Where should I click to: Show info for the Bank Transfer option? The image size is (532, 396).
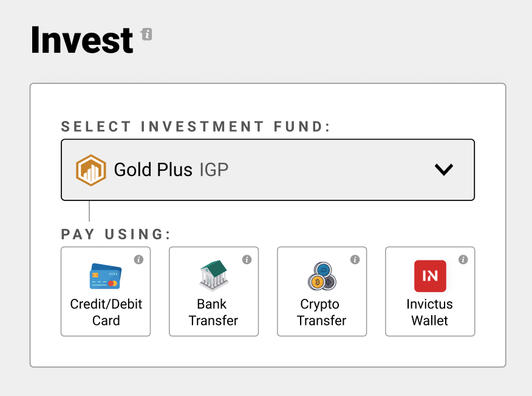coord(247,260)
